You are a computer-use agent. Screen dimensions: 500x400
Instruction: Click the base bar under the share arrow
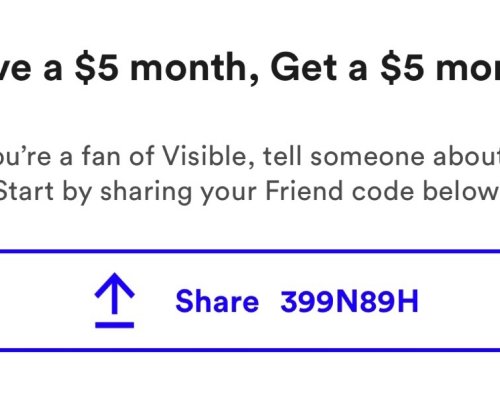(x=114, y=325)
